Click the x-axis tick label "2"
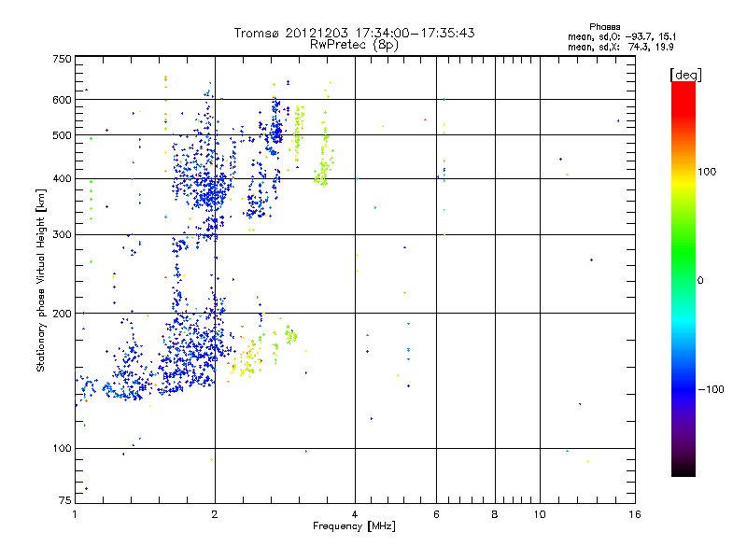Viewport: 747px width, 560px height. point(215,514)
